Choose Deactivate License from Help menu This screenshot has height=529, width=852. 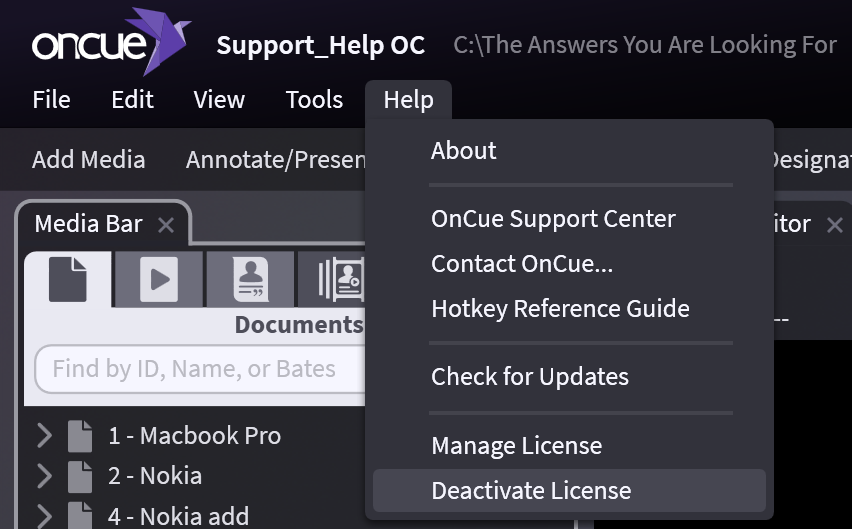tap(531, 491)
